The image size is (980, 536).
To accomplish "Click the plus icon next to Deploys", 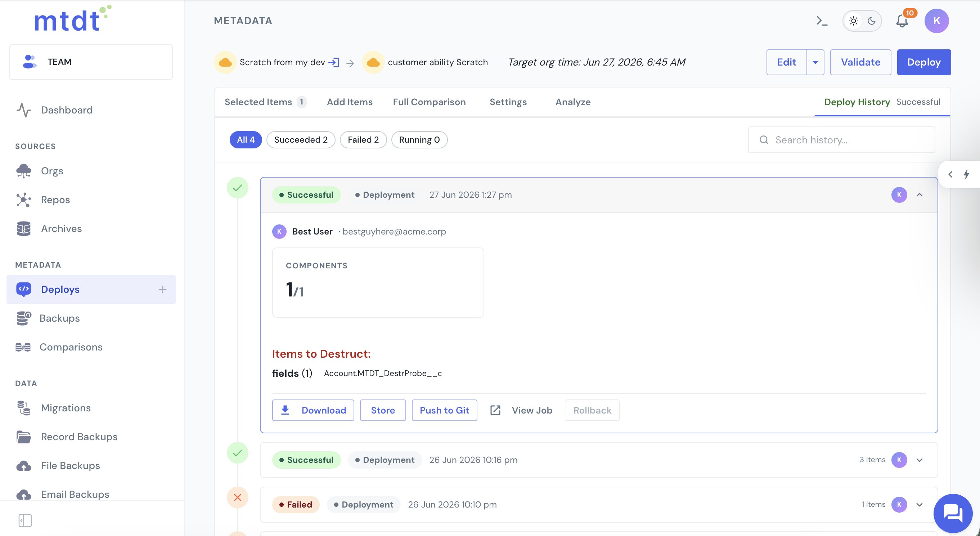I will [162, 290].
